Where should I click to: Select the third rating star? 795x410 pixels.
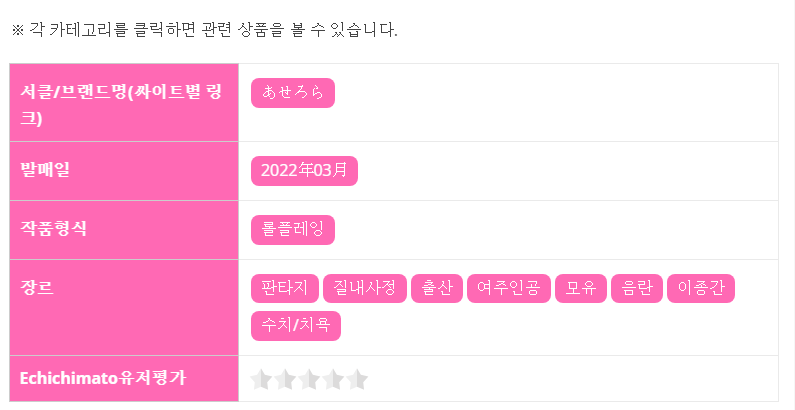tap(309, 380)
